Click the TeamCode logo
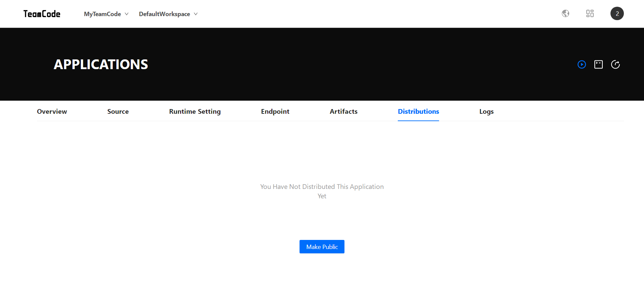Viewport: 644px width, 302px height. pyautogui.click(x=42, y=14)
